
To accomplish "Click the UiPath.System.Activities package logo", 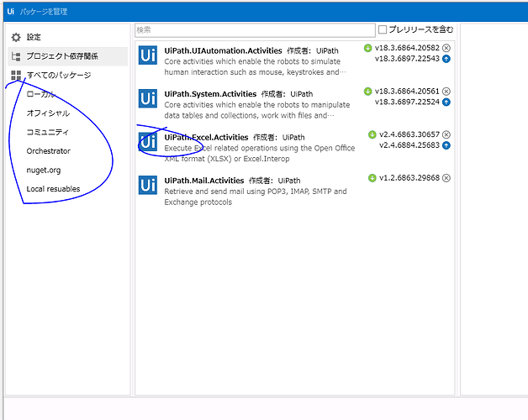I will pos(148,98).
